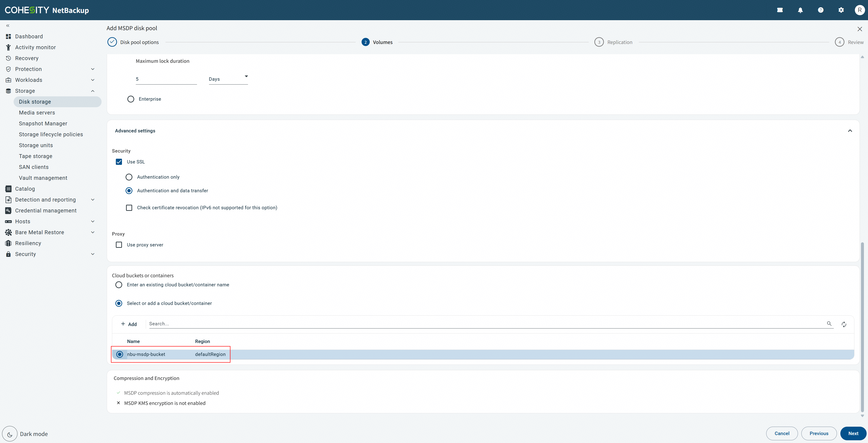Collapse the Storage menu chevron
This screenshot has width=868, height=443.
93,91
